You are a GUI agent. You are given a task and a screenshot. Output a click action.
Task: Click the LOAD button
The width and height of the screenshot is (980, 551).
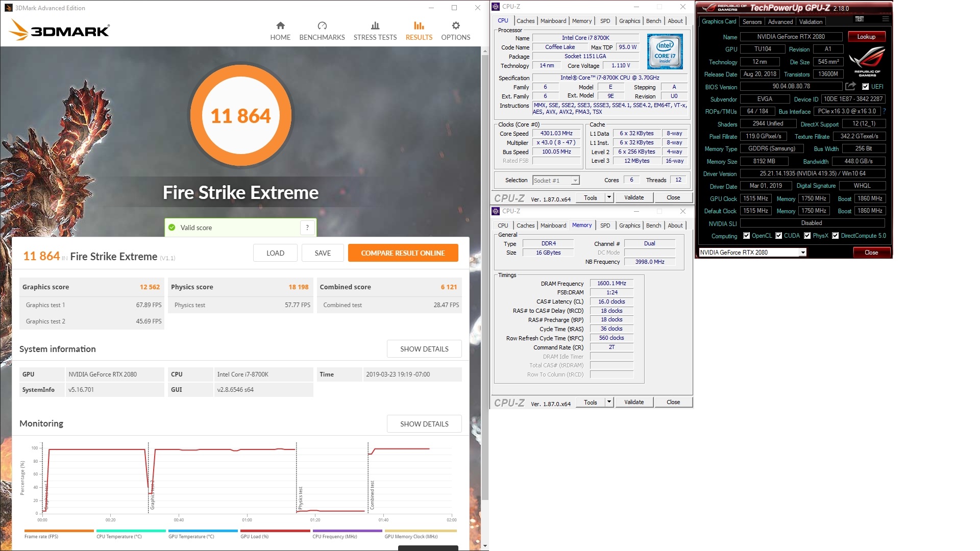pos(275,253)
